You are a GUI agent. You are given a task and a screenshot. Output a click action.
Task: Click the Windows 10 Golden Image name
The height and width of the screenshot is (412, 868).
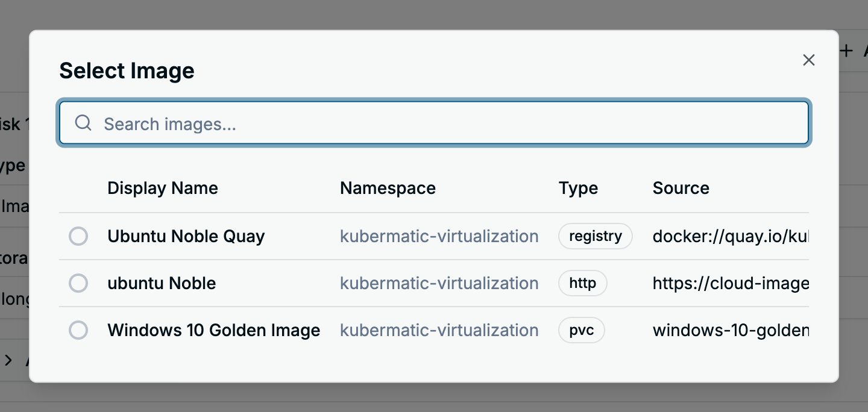coord(213,330)
